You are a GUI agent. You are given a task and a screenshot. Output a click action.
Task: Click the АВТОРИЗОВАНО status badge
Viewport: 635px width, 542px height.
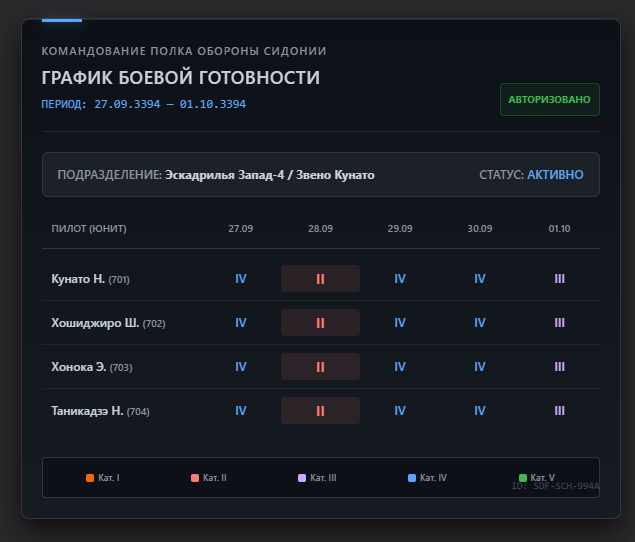point(550,100)
